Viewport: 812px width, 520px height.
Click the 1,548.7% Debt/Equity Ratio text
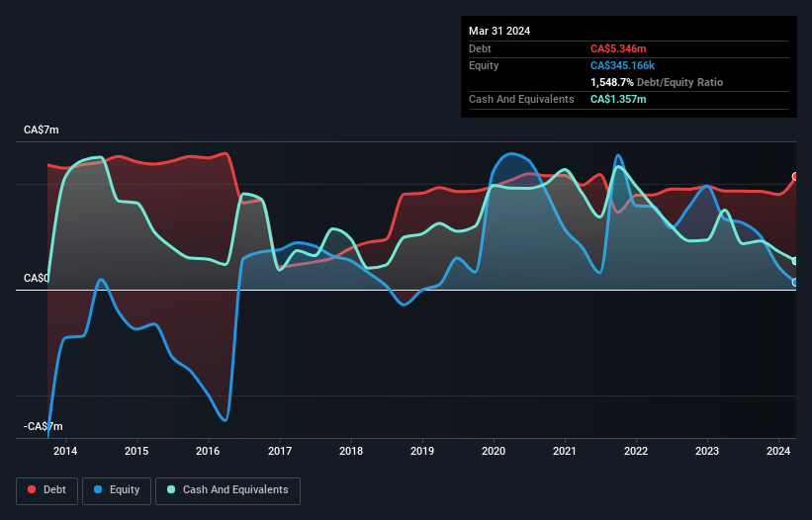(657, 82)
